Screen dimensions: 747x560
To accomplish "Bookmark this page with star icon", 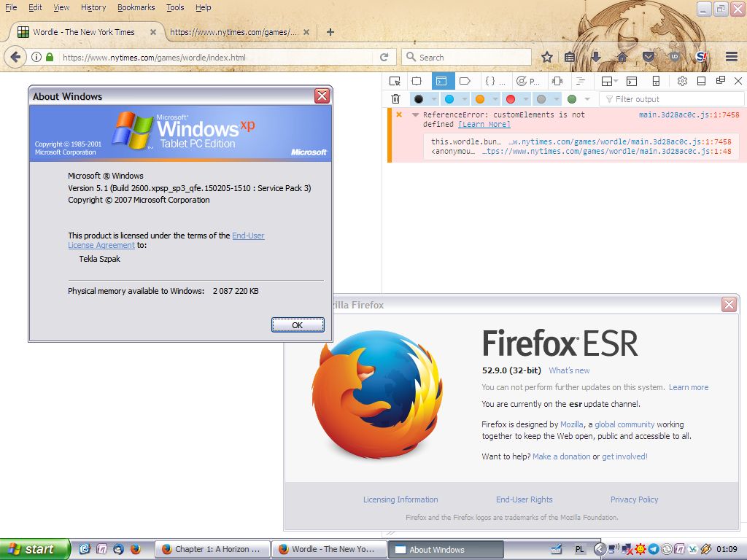I will click(547, 57).
